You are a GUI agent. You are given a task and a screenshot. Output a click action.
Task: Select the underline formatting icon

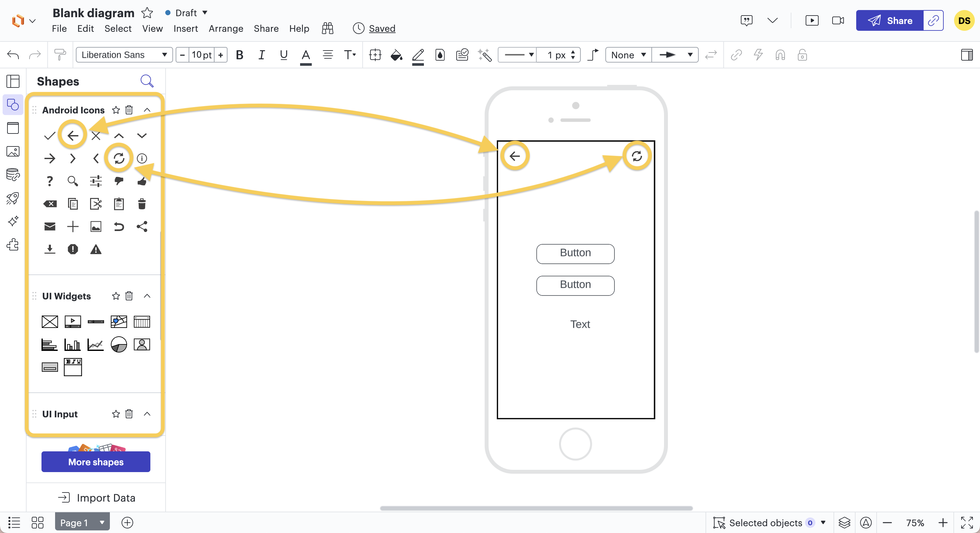(x=283, y=54)
